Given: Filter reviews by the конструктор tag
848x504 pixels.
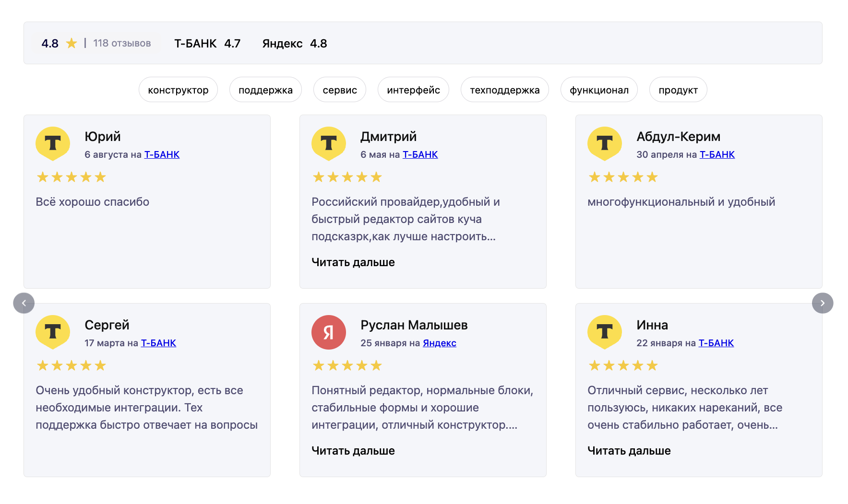Looking at the screenshot, I should point(178,90).
